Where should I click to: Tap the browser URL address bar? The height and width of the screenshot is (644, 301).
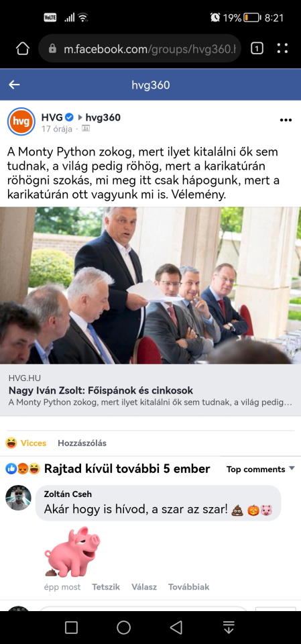(139, 49)
